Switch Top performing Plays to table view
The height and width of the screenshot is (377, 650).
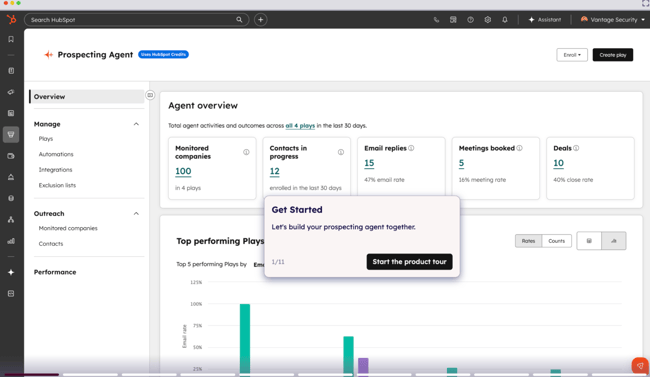pyautogui.click(x=589, y=241)
